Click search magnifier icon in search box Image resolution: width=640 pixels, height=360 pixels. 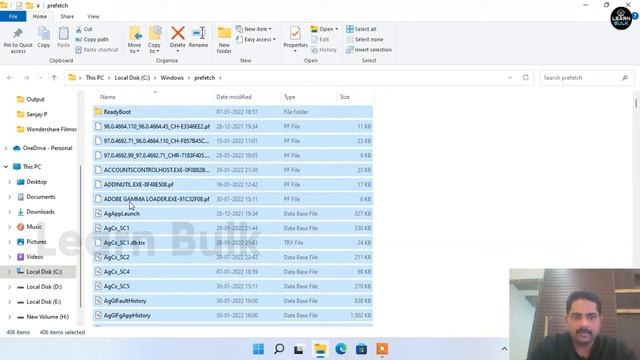[624, 78]
